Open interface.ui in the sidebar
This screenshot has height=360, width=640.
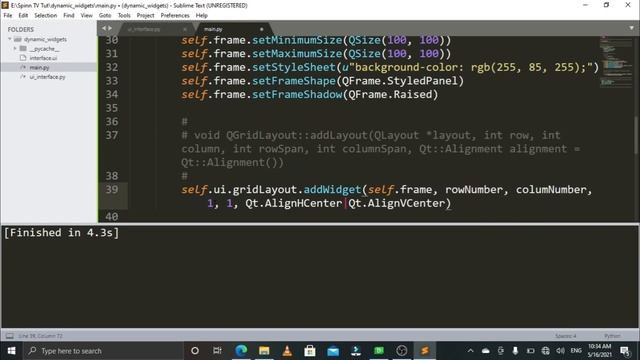(x=43, y=58)
